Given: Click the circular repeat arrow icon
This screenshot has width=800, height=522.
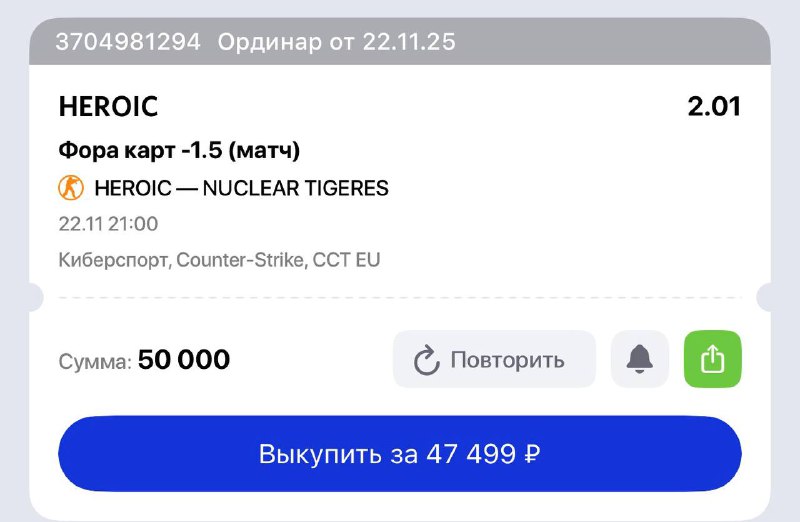Looking at the screenshot, I should click(x=427, y=360).
